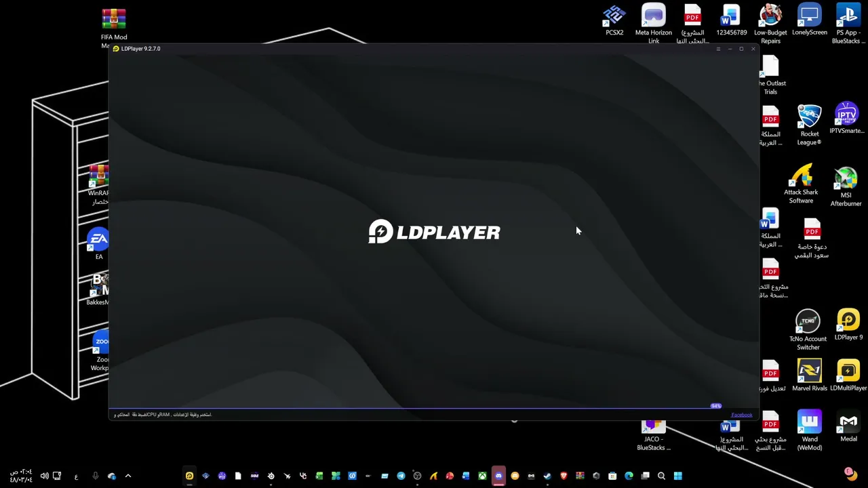Select the Low-Budget Repairs shortcut
Screen dimensions: 868x488
[x=770, y=24]
